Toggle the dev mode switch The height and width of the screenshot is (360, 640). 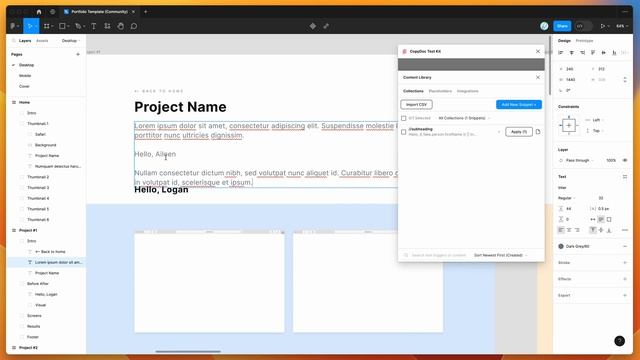[583, 26]
